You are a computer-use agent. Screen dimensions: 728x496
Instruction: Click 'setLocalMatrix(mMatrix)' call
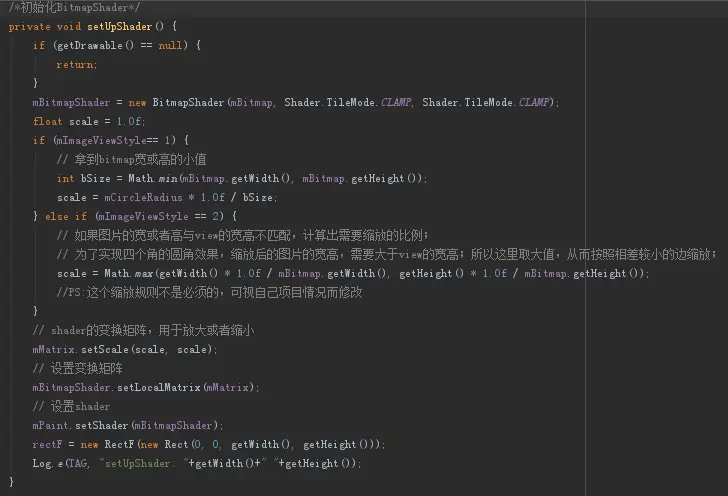[x=185, y=387]
